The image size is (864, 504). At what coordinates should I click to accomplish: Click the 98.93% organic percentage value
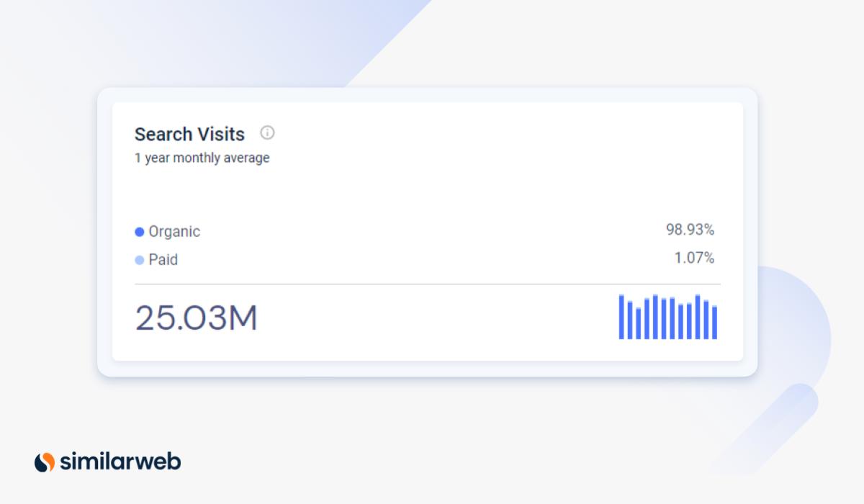point(690,230)
